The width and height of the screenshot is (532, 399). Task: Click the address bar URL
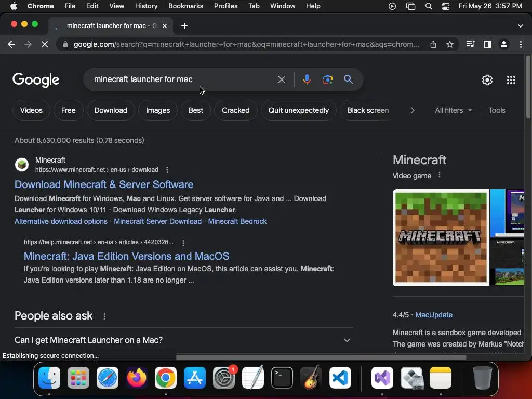click(x=246, y=44)
